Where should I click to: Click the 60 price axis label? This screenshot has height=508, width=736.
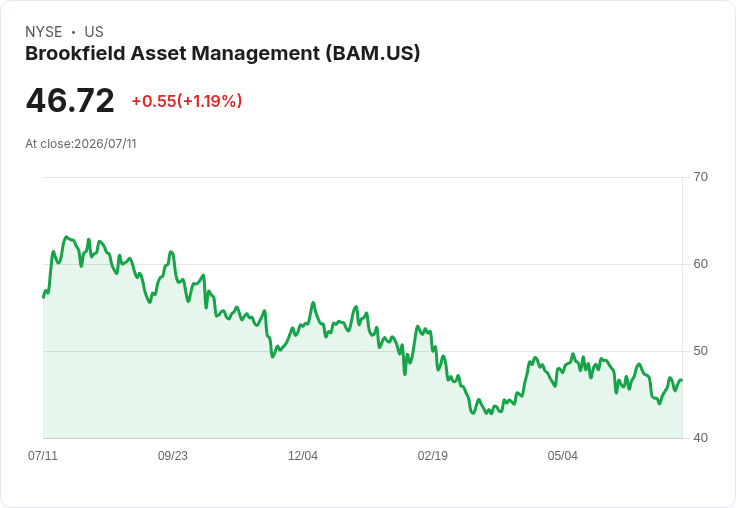coord(700,264)
